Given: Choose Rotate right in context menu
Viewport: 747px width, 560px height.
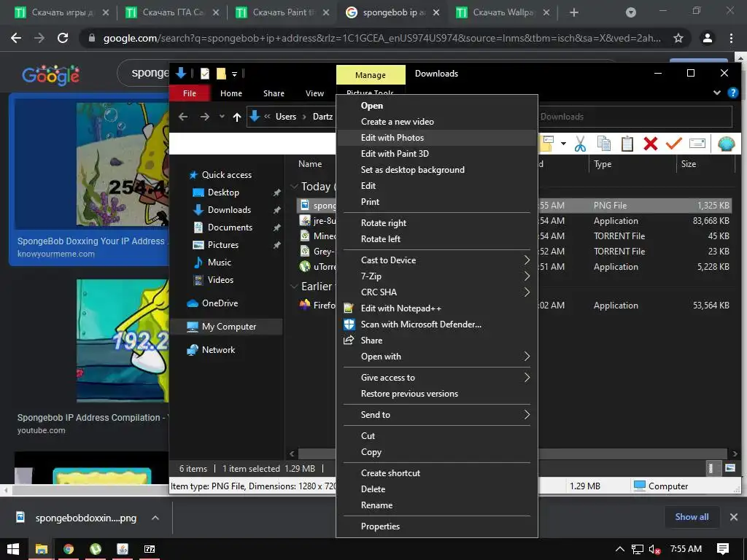Looking at the screenshot, I should tap(436, 223).
